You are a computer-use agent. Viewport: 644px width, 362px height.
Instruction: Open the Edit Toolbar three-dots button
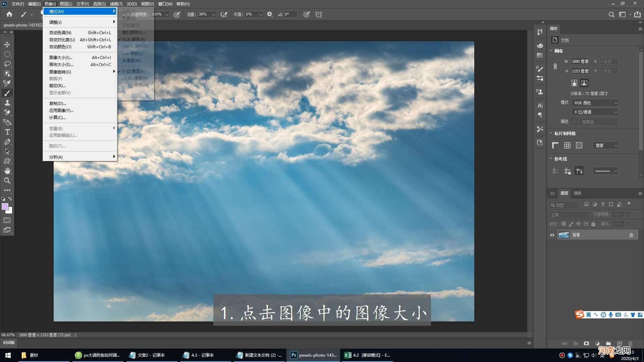point(7,190)
